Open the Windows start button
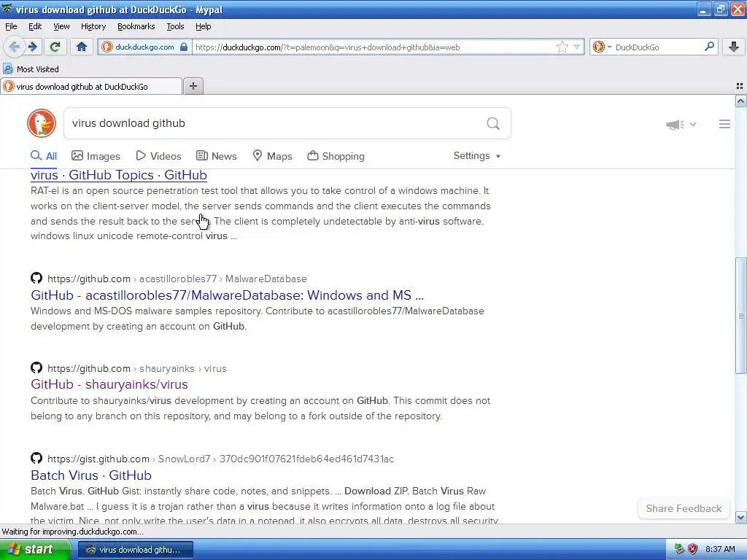747x560 pixels. pos(34,550)
